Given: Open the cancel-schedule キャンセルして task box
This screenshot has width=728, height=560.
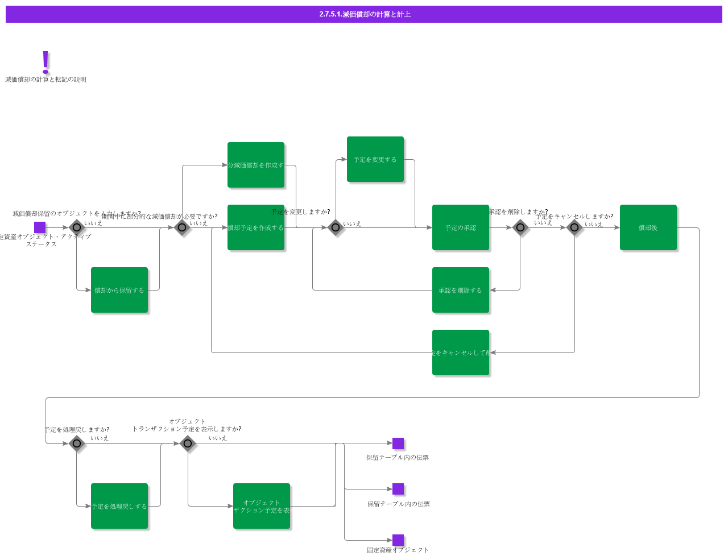Looking at the screenshot, I should point(461,352).
